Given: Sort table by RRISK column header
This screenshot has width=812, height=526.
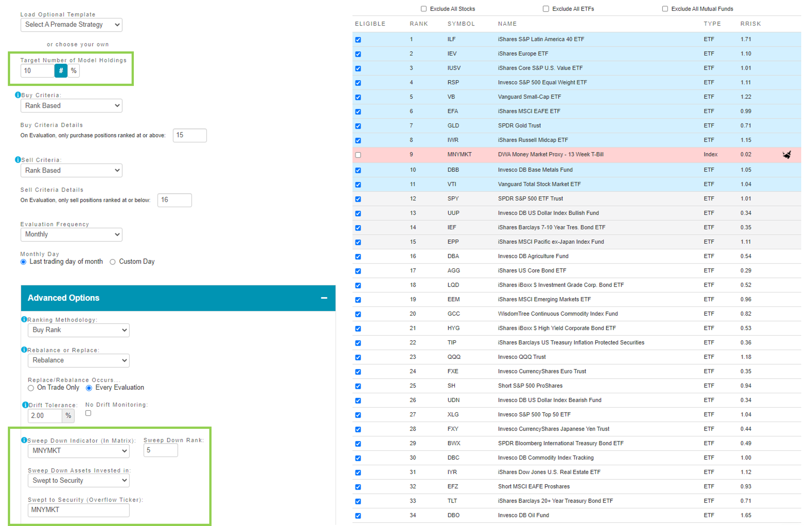Looking at the screenshot, I should (751, 24).
